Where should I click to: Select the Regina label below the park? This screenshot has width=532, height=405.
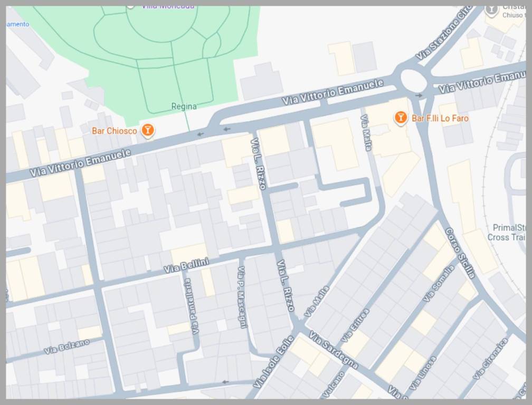[184, 107]
